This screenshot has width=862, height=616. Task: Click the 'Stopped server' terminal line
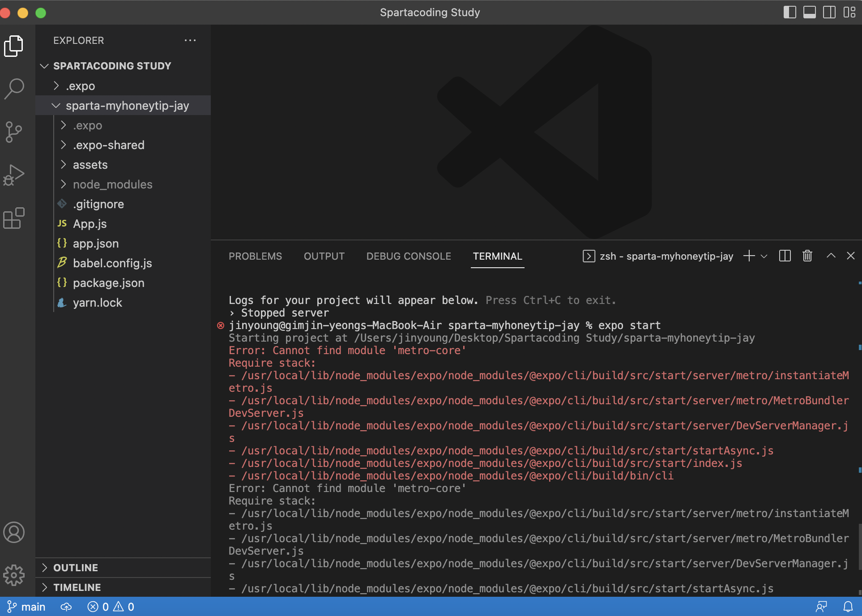click(x=285, y=313)
